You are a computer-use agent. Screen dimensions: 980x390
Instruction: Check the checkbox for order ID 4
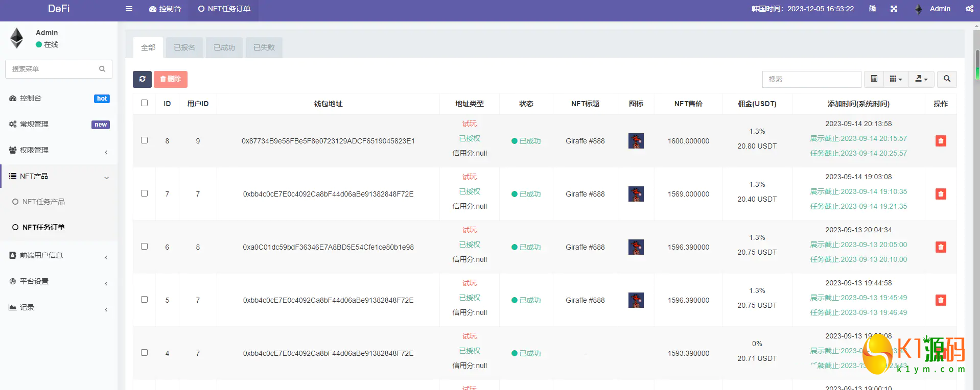pyautogui.click(x=145, y=353)
